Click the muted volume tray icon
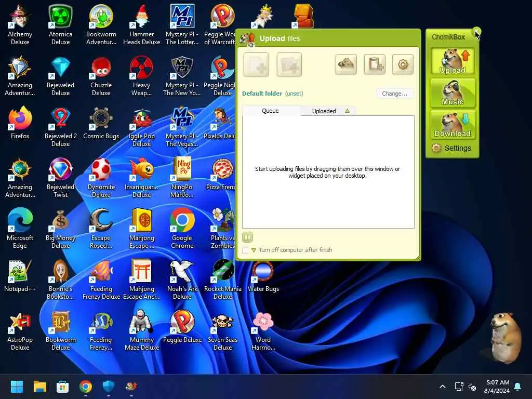This screenshot has width=532, height=399. pos(472,387)
